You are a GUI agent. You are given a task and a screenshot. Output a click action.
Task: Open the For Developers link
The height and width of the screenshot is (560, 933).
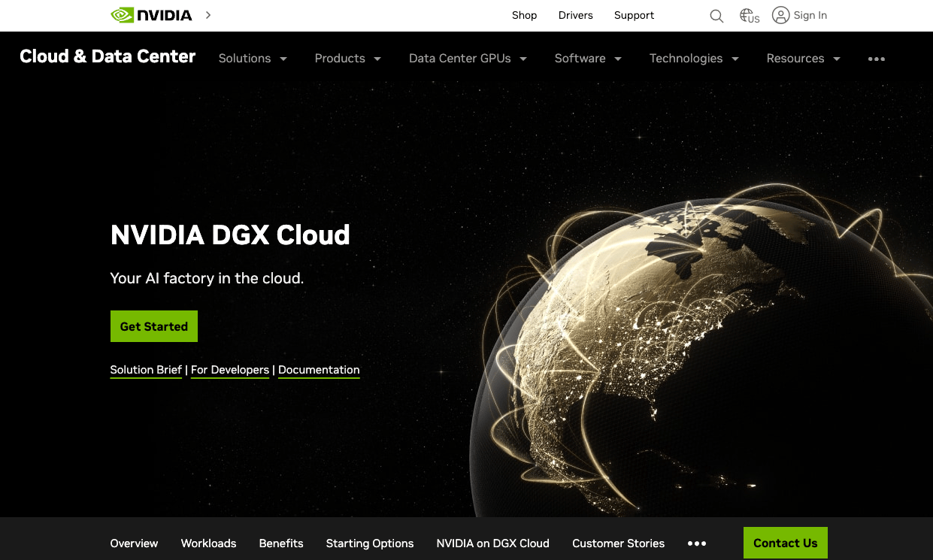pos(230,370)
